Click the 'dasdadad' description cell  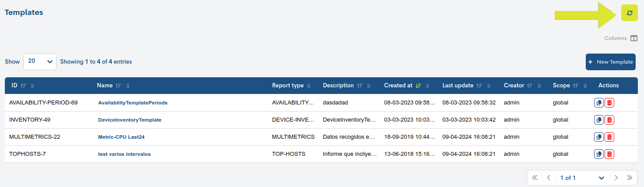coord(336,103)
